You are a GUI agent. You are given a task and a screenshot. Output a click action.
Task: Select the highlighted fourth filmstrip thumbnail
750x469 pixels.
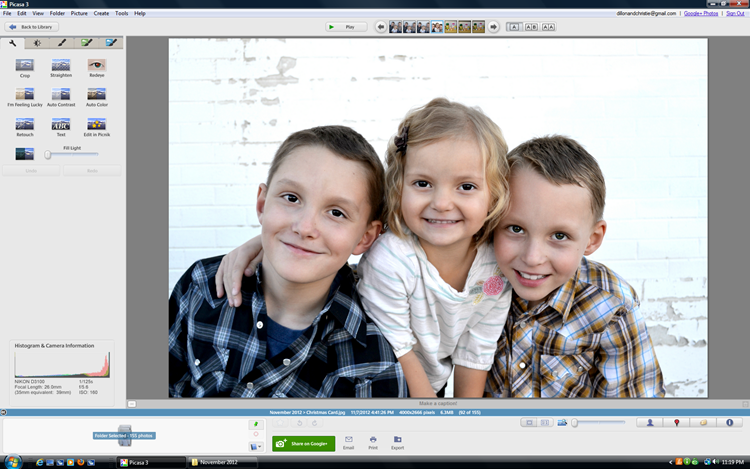(437, 27)
